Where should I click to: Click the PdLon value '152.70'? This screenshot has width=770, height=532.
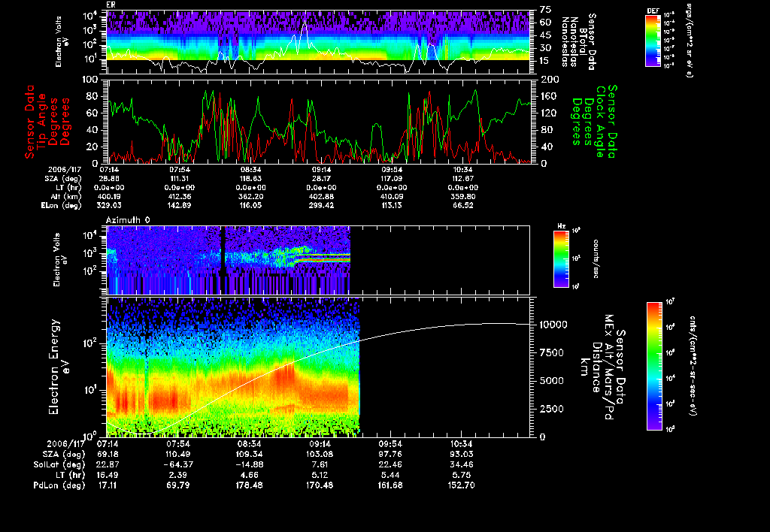[462, 485]
